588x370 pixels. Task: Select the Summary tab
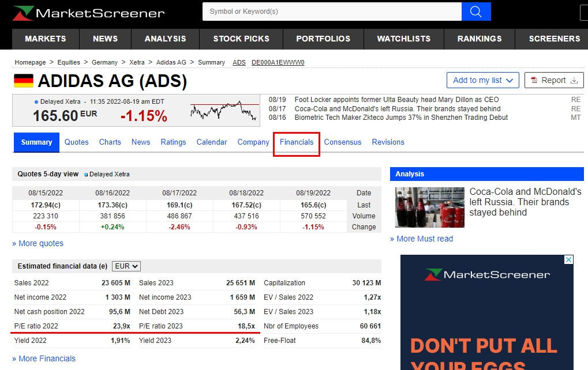click(x=36, y=142)
